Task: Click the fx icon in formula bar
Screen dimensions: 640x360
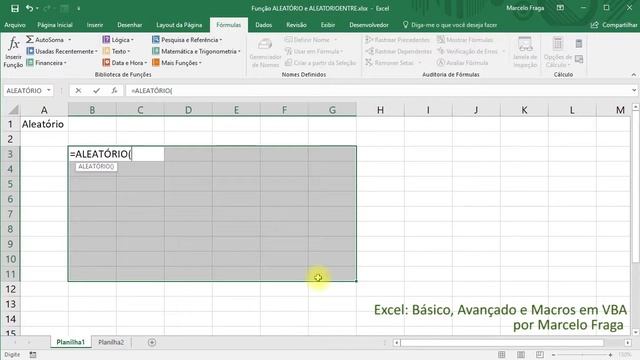Action: [x=114, y=91]
